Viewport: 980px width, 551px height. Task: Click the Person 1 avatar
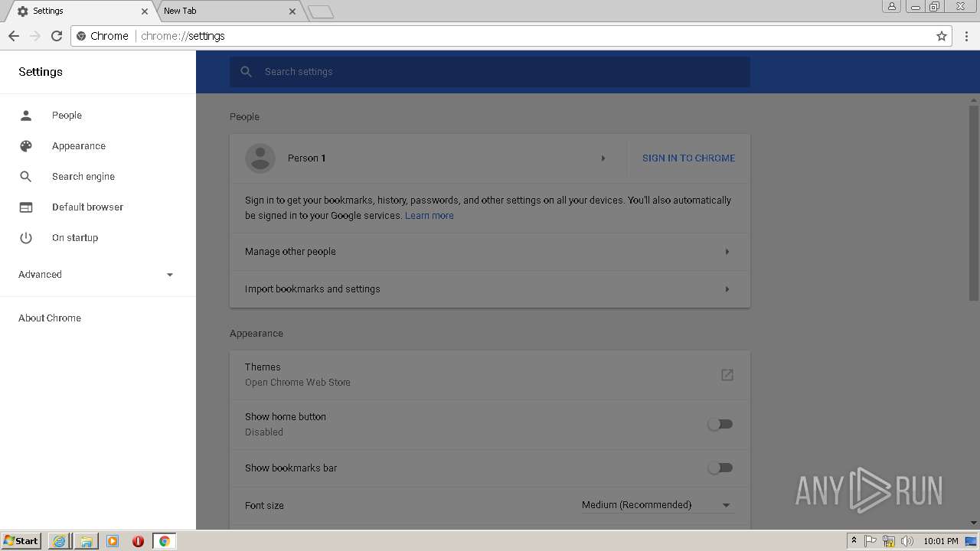260,158
